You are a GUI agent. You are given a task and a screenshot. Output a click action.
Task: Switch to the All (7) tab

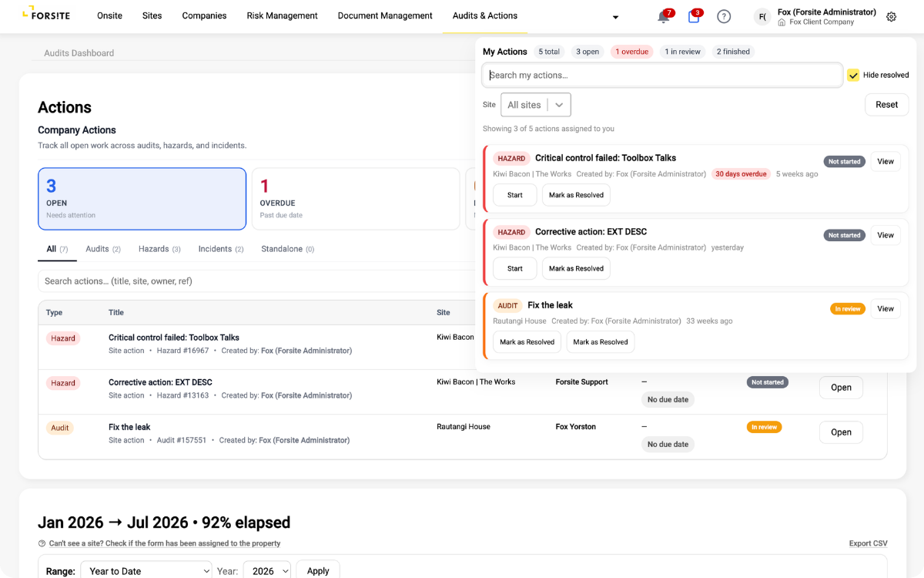tap(57, 249)
